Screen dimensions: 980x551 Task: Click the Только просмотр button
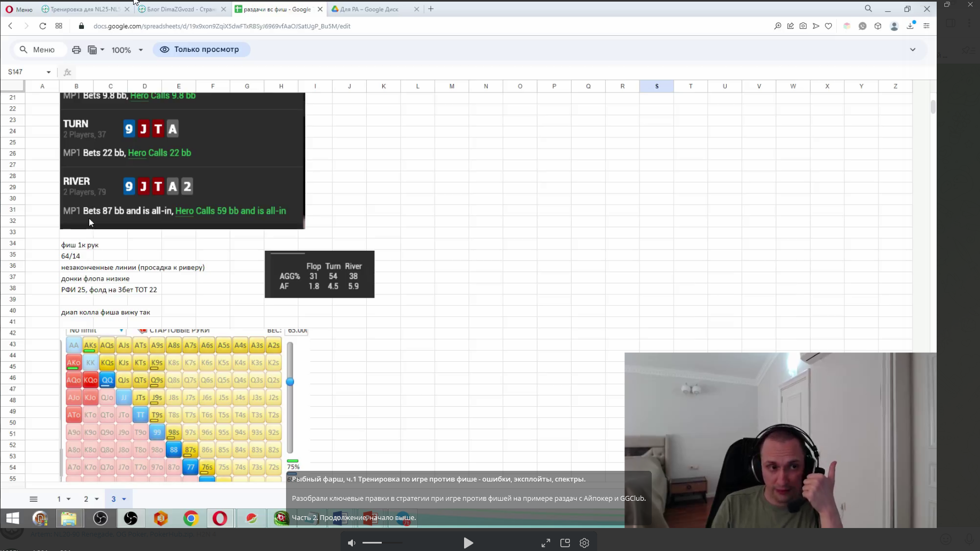pyautogui.click(x=201, y=50)
